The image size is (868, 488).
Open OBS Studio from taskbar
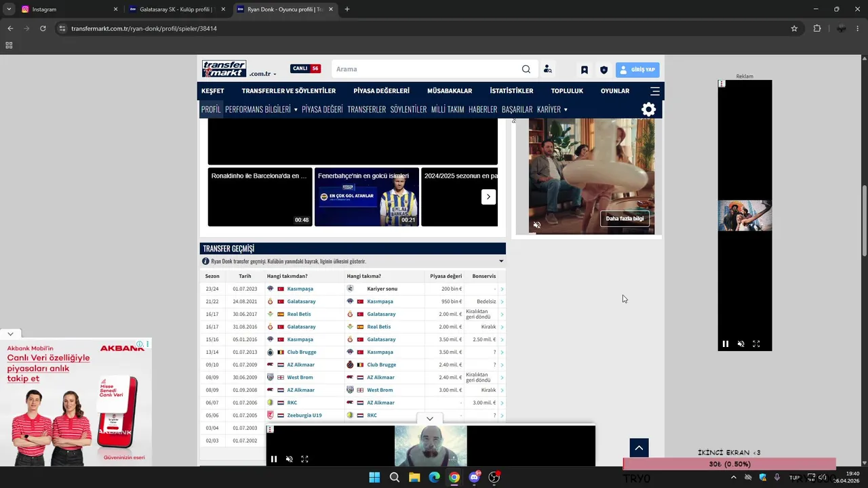point(494,477)
